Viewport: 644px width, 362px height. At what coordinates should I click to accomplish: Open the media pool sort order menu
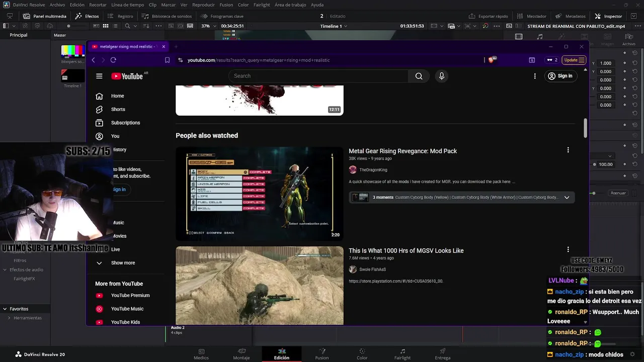tap(145, 26)
